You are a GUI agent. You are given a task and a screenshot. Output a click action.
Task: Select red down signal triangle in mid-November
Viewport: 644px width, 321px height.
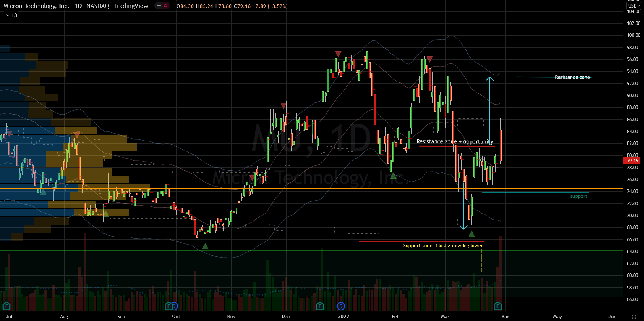252,177
